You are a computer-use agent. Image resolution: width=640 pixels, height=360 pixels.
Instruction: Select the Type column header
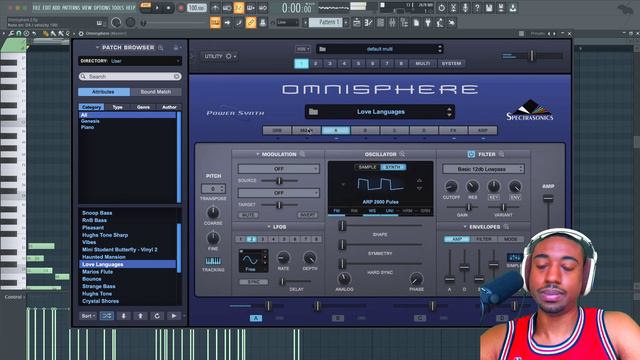pyautogui.click(x=118, y=107)
